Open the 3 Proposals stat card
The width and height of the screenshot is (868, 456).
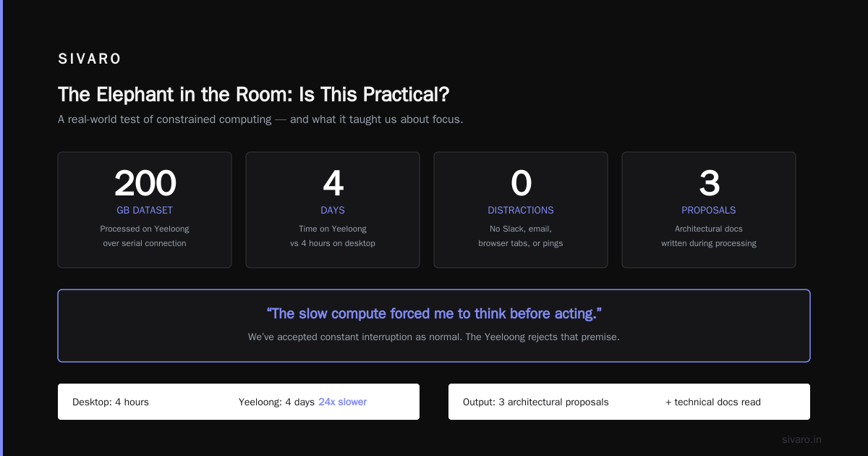709,210
